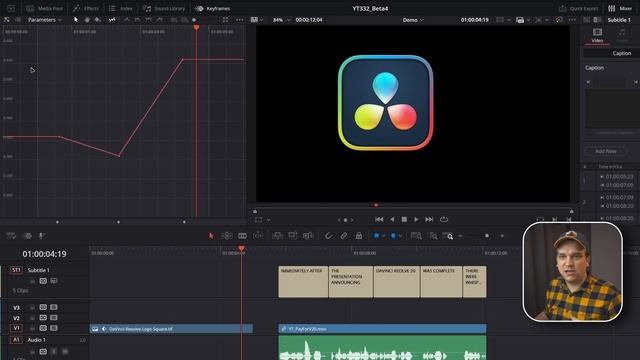The image size is (640, 360).
Task: Select the V1 track destination control
Action: (x=16, y=328)
